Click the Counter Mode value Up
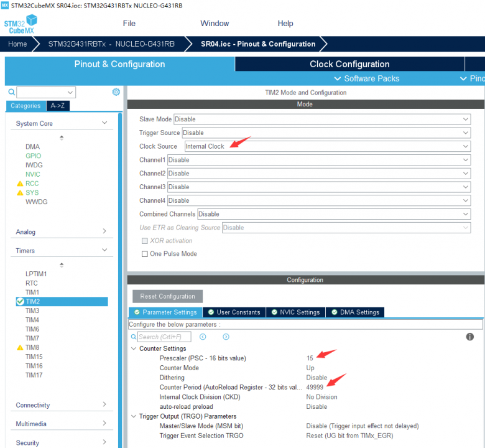This screenshot has height=448, width=485. (x=310, y=368)
